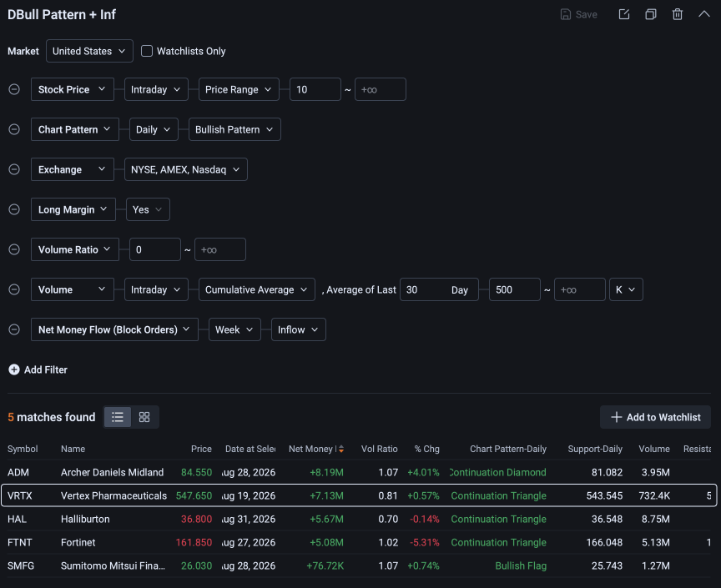Remove the Stock Price filter row
Screen dimensions: 721x588
[14, 89]
